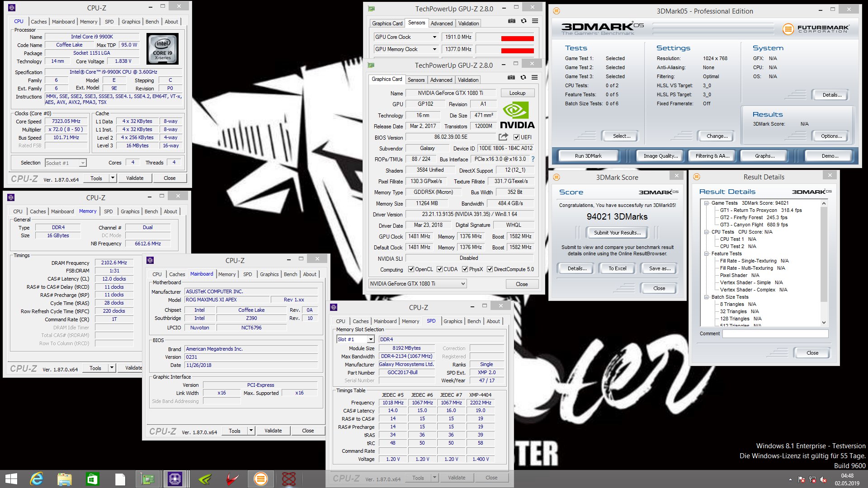The height and width of the screenshot is (488, 868).
Task: Click Submit Your Results button
Action: 617,233
